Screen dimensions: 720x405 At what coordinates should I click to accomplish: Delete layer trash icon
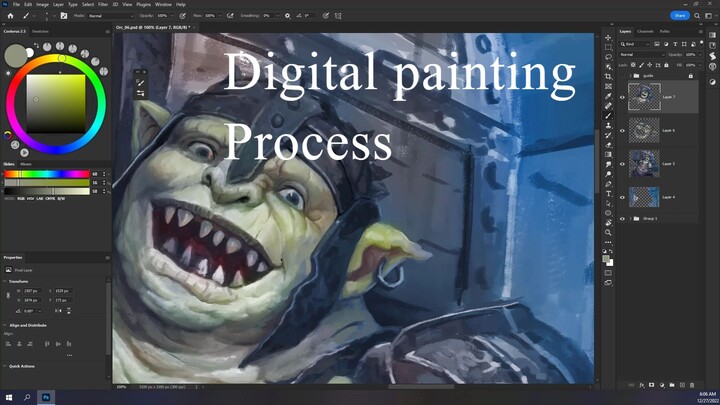pos(692,385)
